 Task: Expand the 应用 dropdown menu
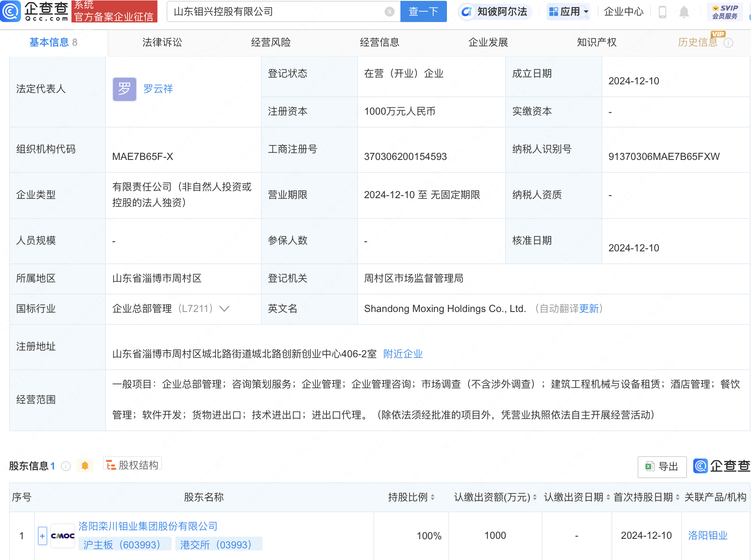coord(568,12)
